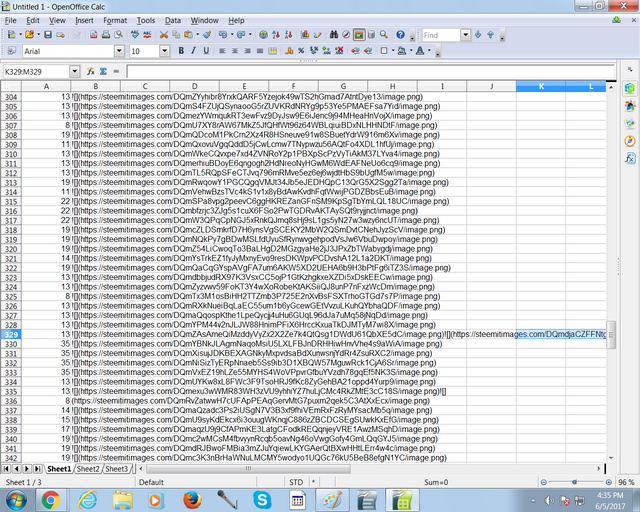Image resolution: width=640 pixels, height=512 pixels.
Task: Open the Navigator compass icon
Action: coord(346,35)
